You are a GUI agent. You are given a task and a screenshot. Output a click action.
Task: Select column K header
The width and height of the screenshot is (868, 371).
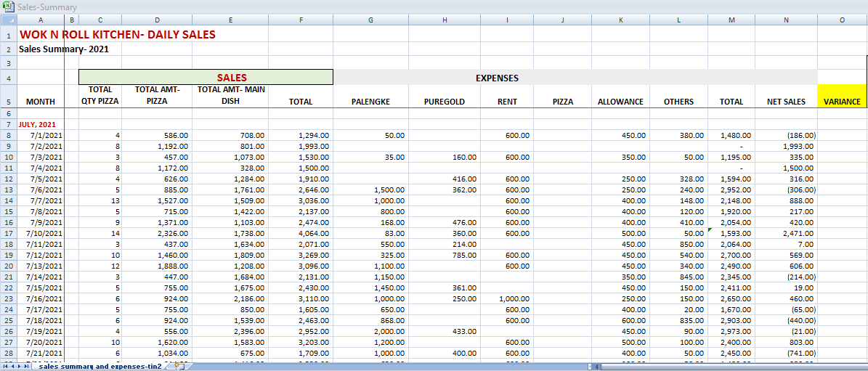(620, 20)
